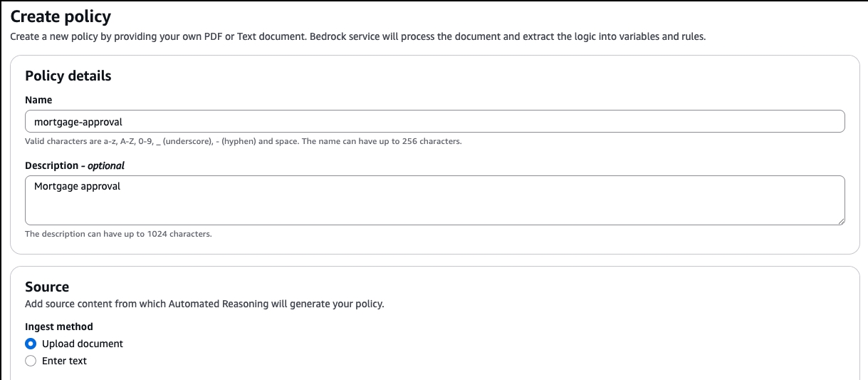The image size is (868, 380).
Task: Click the "Create policy" page heading
Action: pos(61,15)
